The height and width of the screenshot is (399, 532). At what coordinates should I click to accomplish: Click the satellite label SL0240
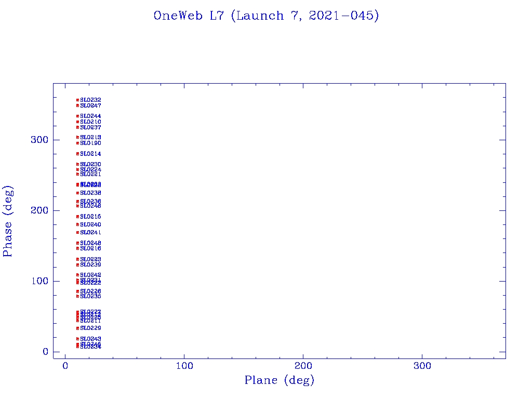coord(90,224)
